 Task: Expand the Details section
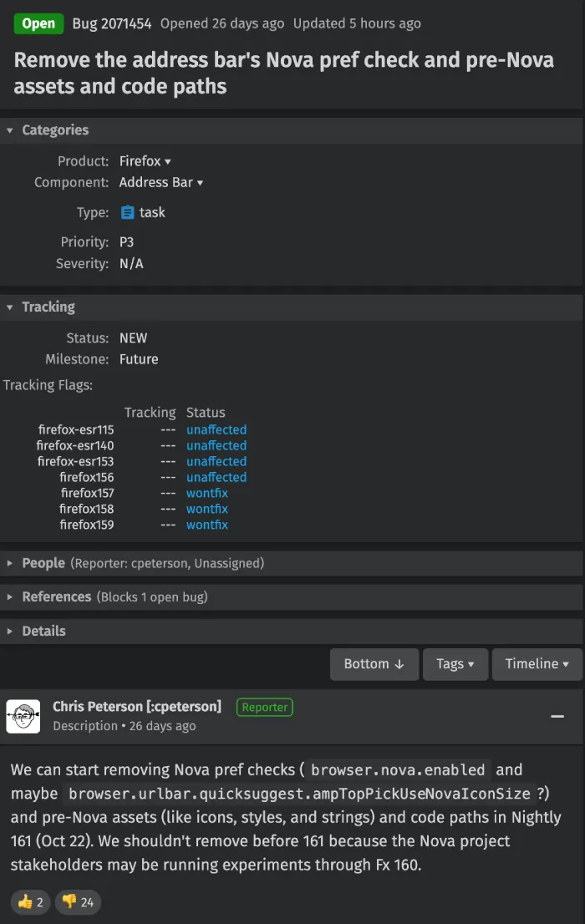(9, 631)
